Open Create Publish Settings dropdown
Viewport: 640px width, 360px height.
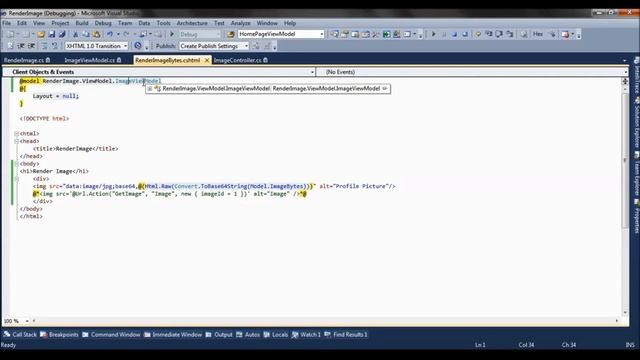[214, 46]
